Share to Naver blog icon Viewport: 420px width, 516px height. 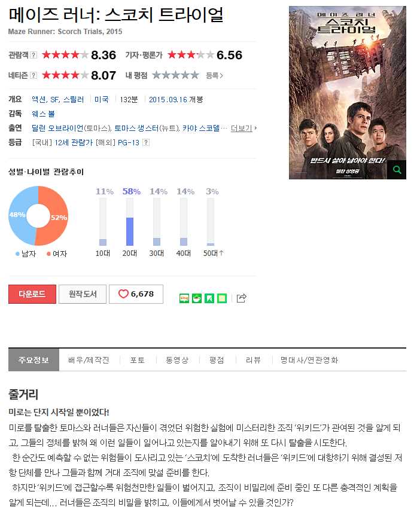184,298
